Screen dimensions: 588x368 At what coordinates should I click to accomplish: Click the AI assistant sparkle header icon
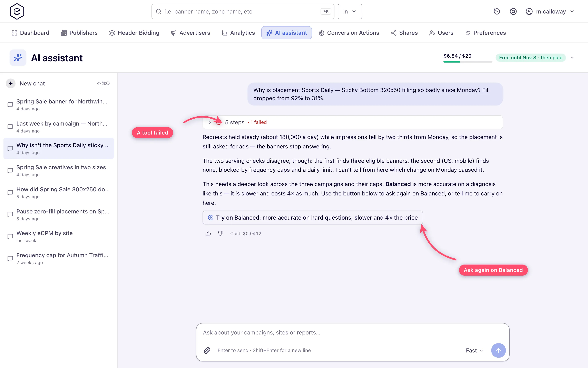click(x=18, y=58)
